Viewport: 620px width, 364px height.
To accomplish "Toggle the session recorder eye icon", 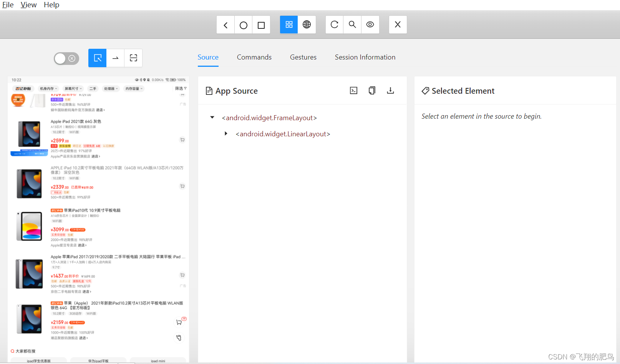I will click(x=370, y=24).
